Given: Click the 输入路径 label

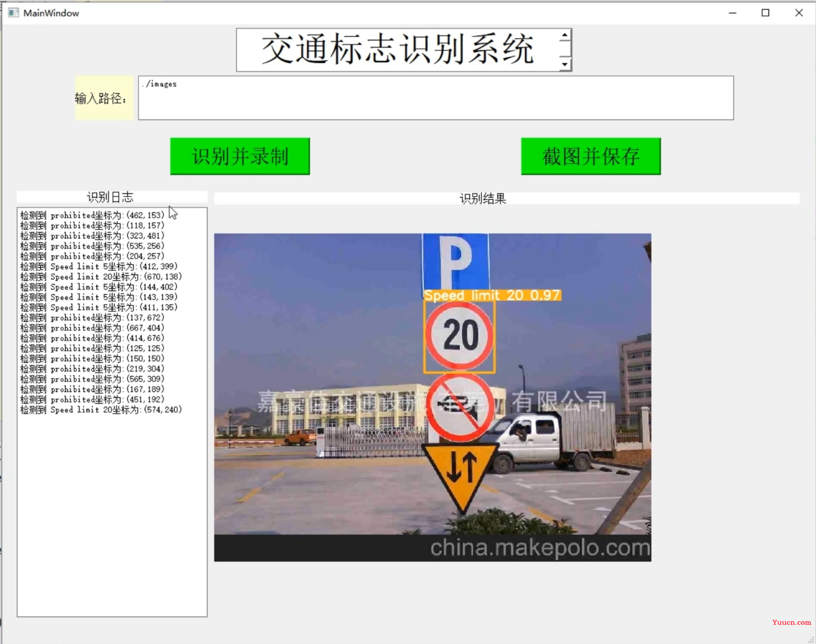Looking at the screenshot, I should [105, 98].
